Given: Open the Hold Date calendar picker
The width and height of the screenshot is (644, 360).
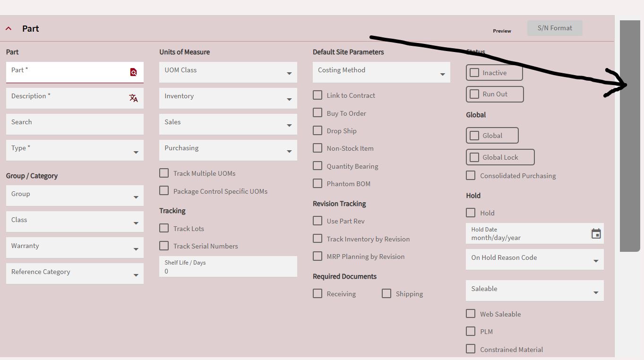Looking at the screenshot, I should (x=596, y=233).
